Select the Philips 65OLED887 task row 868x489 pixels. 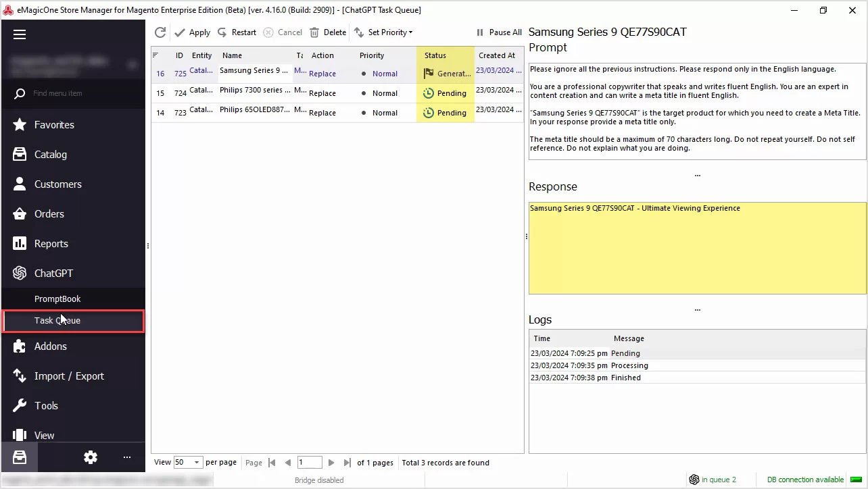(337, 113)
